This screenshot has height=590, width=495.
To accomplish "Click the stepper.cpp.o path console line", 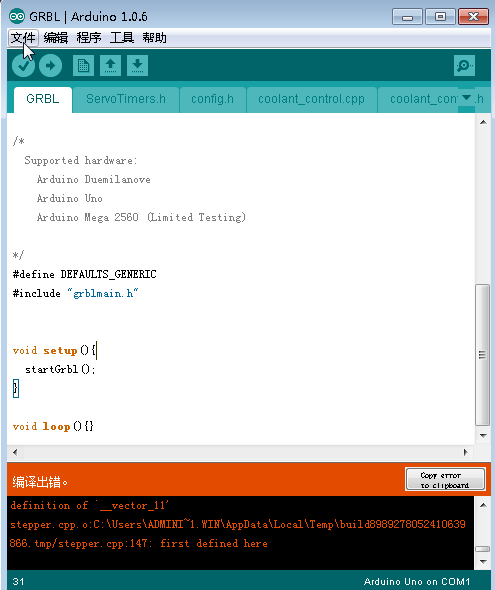I will (x=238, y=525).
